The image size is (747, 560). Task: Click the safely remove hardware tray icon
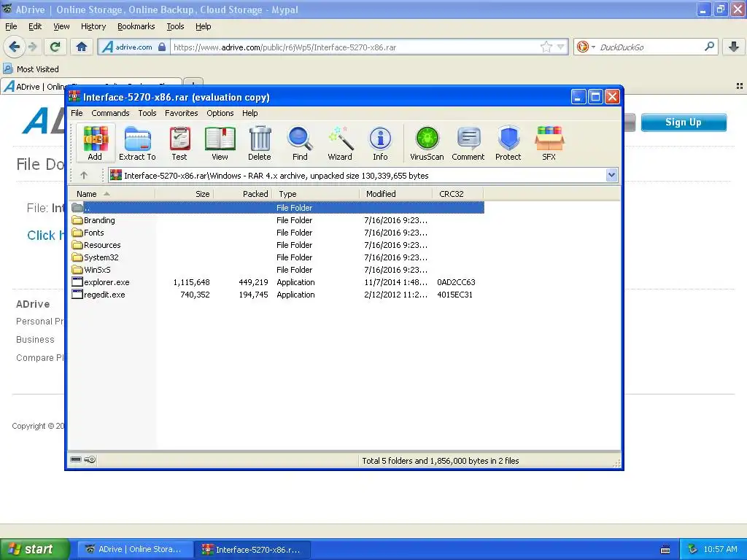tap(693, 549)
